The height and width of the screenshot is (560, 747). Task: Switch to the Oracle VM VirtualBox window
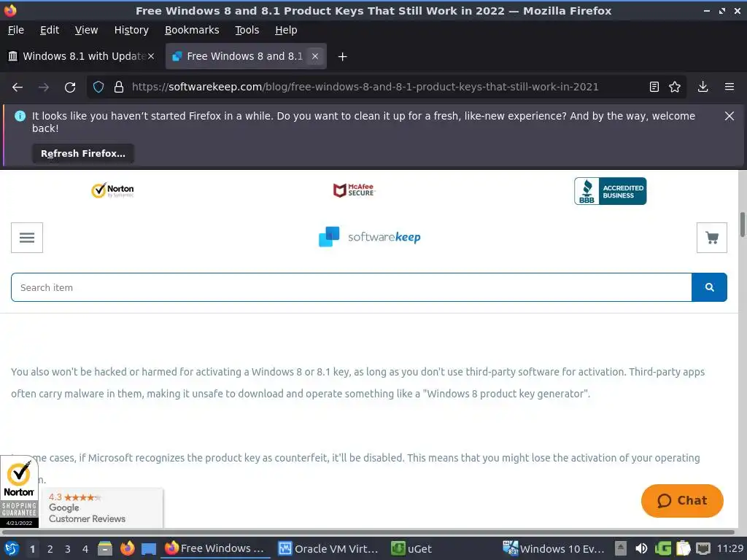[x=328, y=548]
